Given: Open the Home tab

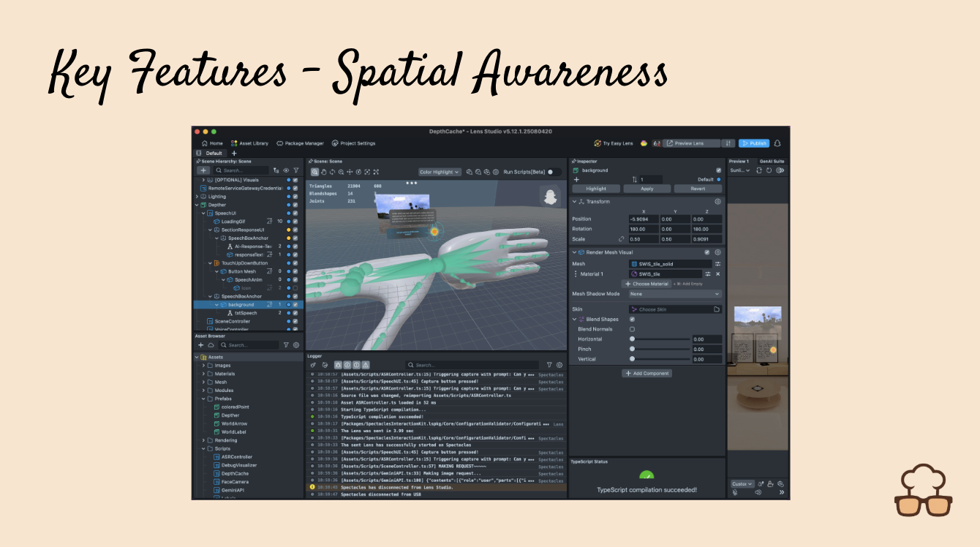Looking at the screenshot, I should click(x=213, y=143).
